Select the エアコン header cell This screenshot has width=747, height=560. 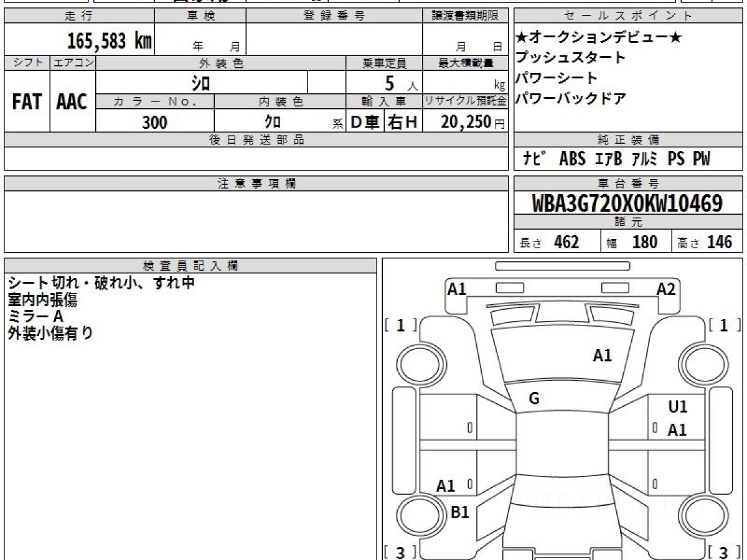coord(72,63)
